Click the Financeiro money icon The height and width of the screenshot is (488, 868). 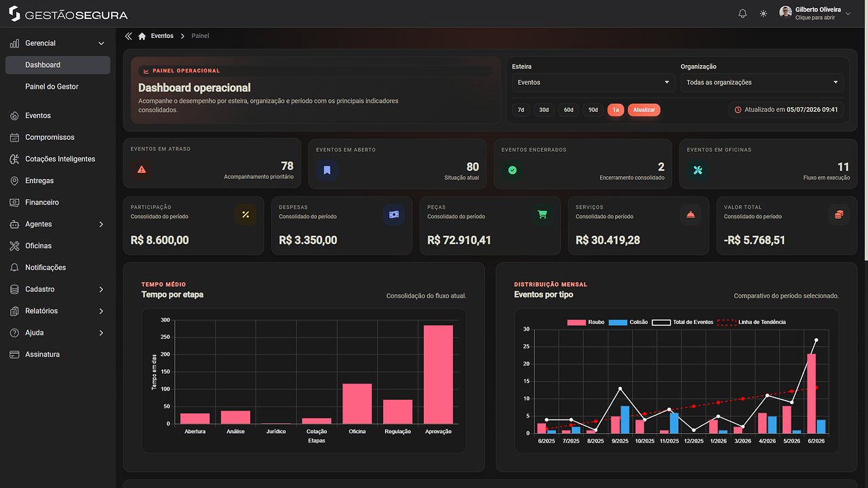(14, 203)
